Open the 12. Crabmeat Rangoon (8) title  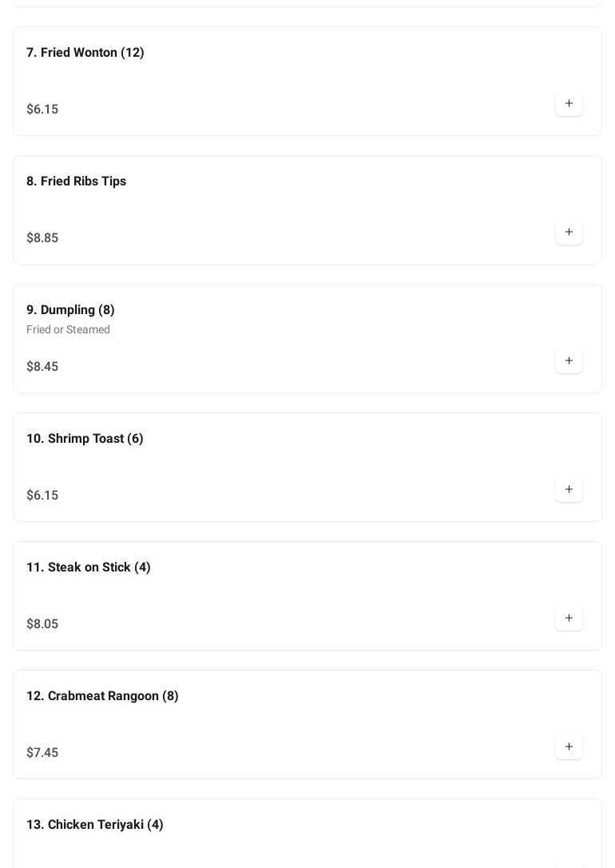coord(102,696)
